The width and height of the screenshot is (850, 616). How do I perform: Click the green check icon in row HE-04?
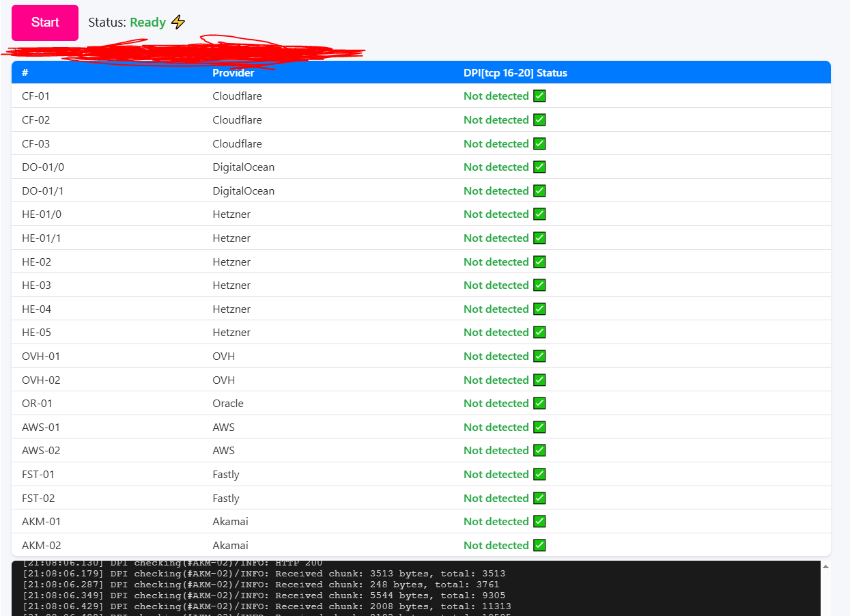(x=539, y=309)
